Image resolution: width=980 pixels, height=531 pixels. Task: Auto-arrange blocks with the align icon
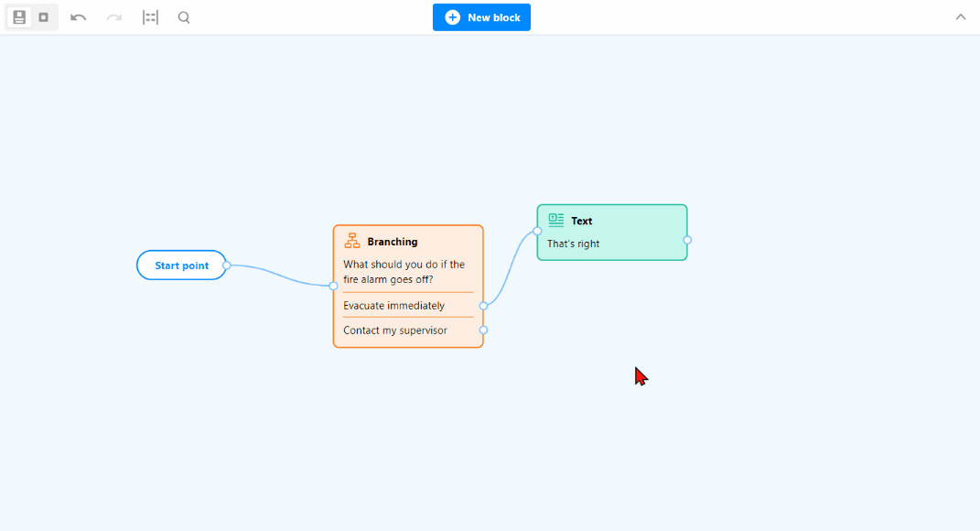coord(151,17)
